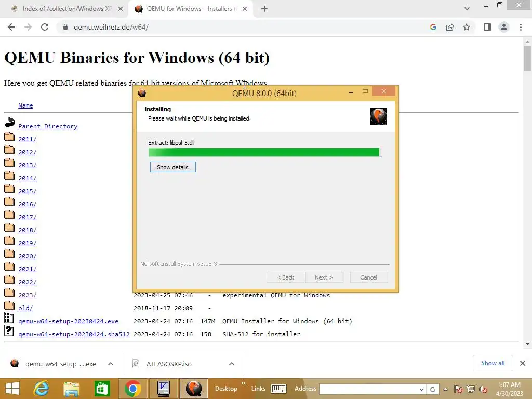Click the network tray icon
Viewport: 532px width, 399px height.
point(471,389)
